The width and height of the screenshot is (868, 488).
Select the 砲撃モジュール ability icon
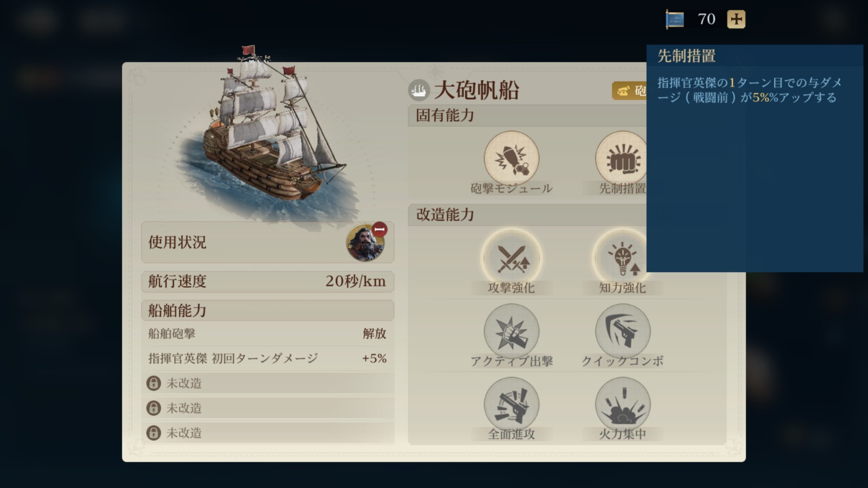coord(511,158)
